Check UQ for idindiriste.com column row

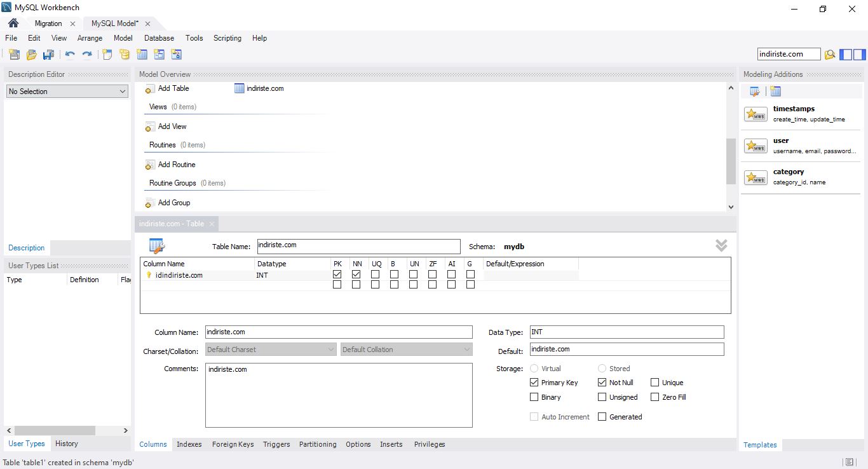pyautogui.click(x=375, y=275)
